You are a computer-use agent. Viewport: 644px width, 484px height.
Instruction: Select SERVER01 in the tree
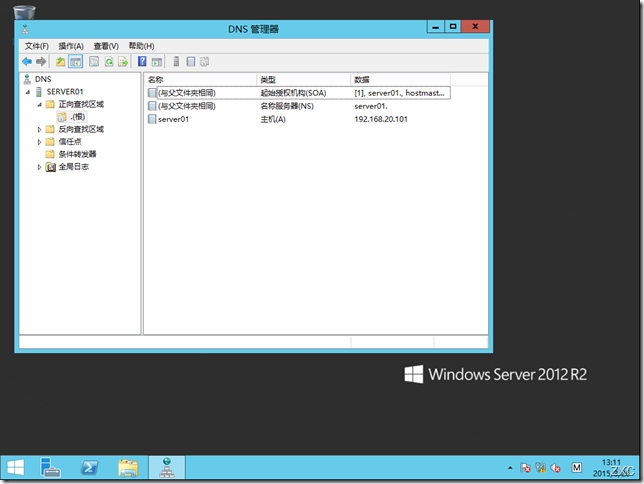click(64, 92)
